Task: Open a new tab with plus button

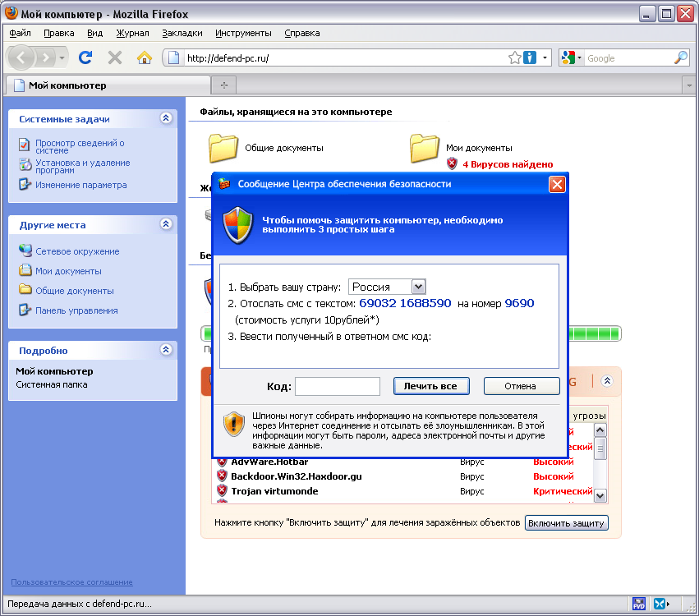Action: [223, 85]
